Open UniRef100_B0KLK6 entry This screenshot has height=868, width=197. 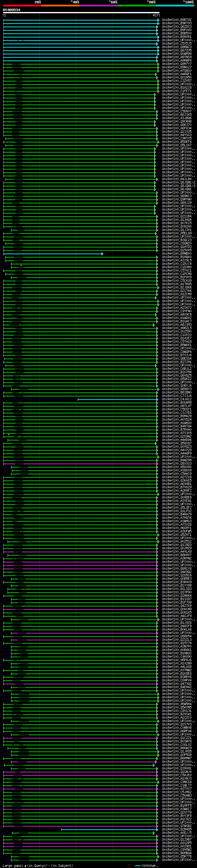[x=176, y=629]
